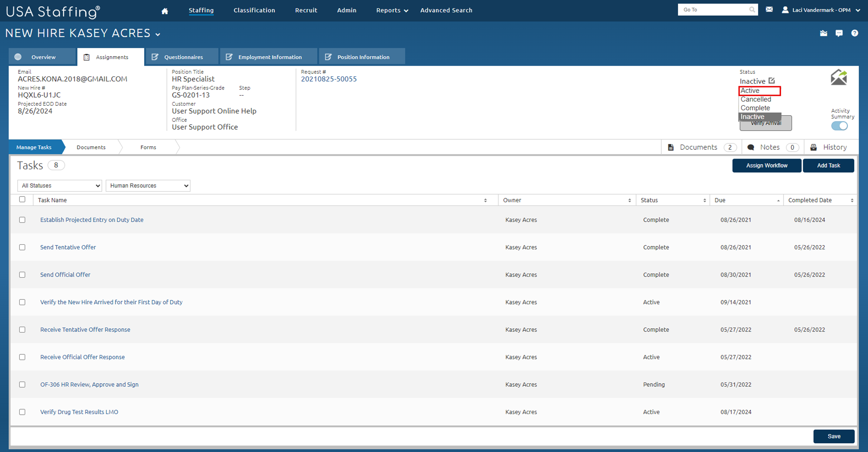868x452 pixels.
Task: Open the comments bubble icon near top right
Action: [x=839, y=33]
